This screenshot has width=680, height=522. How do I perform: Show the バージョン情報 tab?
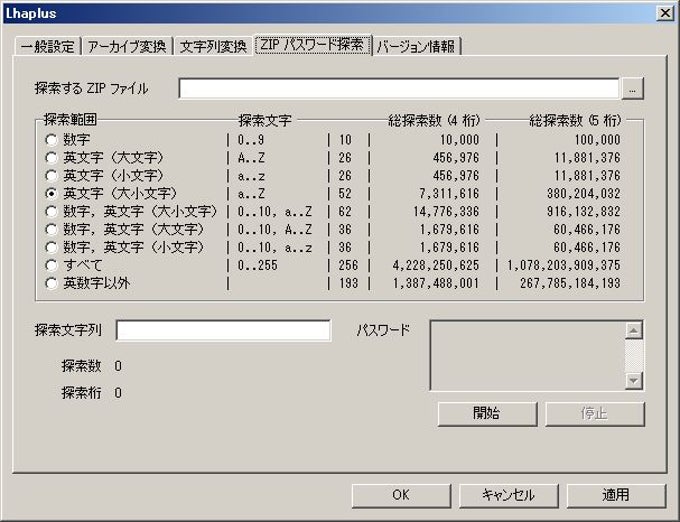[416, 46]
